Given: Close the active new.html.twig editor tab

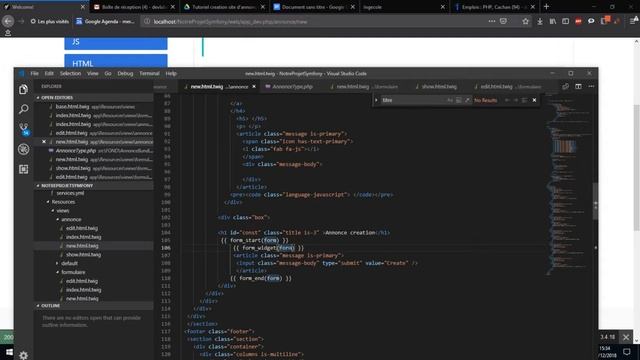Looking at the screenshot, I should pyautogui.click(x=254, y=87).
